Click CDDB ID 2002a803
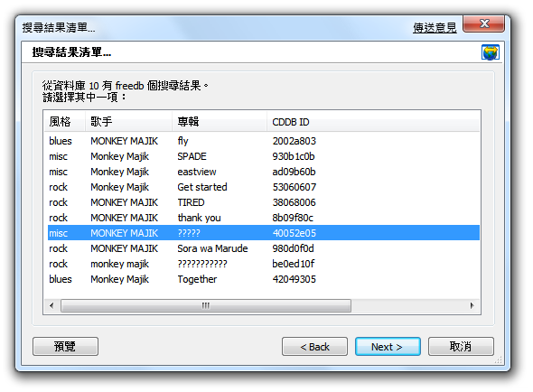The width and height of the screenshot is (533, 392). click(294, 141)
